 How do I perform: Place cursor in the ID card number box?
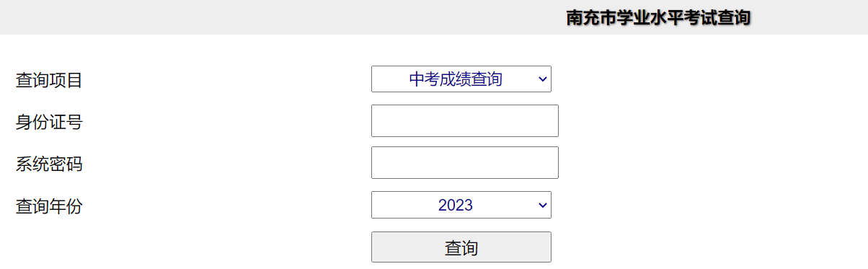464,120
